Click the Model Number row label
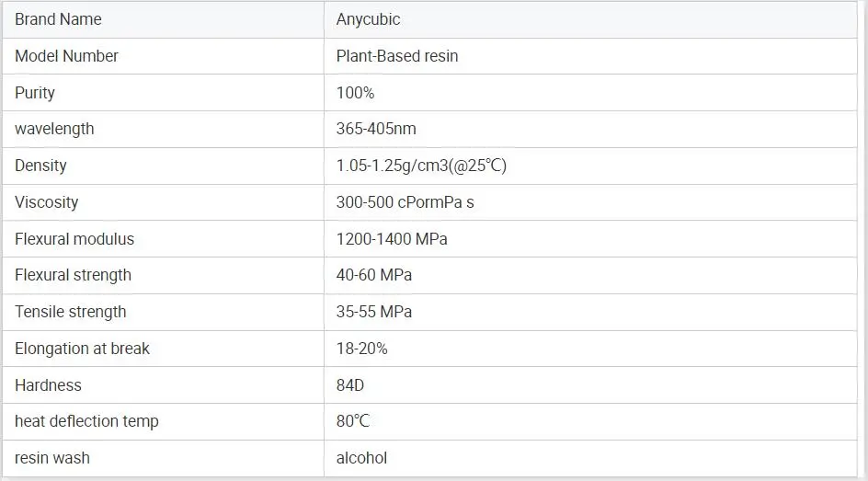The width and height of the screenshot is (868, 481). (x=66, y=56)
